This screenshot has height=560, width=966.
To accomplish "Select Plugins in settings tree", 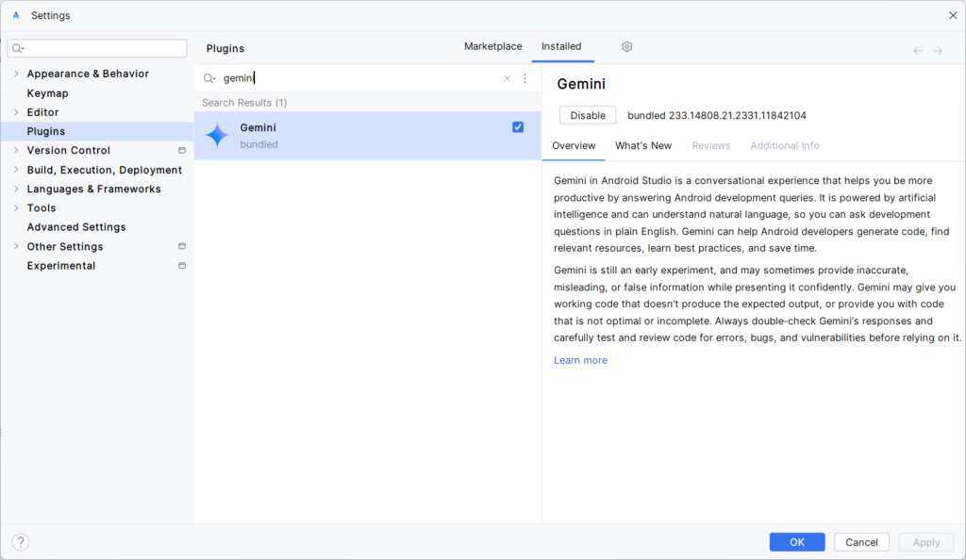I will (97, 131).
